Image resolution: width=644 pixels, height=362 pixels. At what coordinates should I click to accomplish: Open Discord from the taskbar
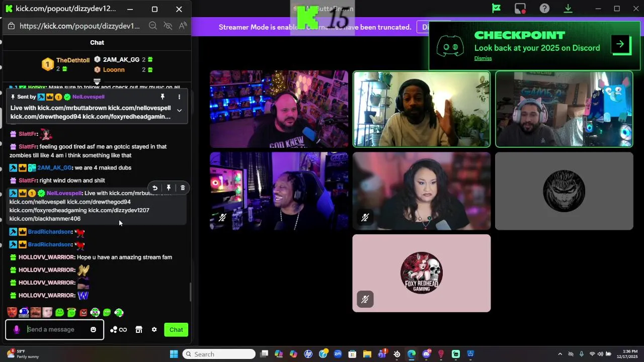coord(426,354)
